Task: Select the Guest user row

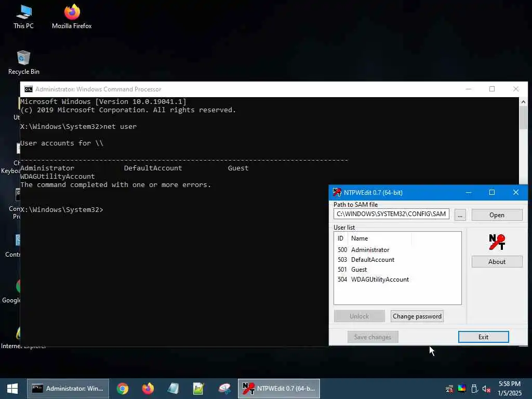Action: (x=397, y=270)
